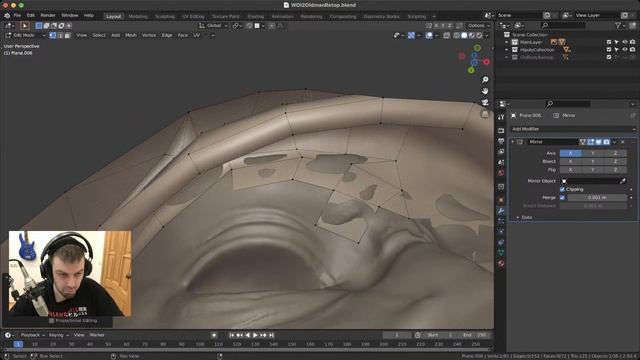Viewport: 640px width, 360px height.
Task: Toggle Flip X button
Action: [x=570, y=169]
